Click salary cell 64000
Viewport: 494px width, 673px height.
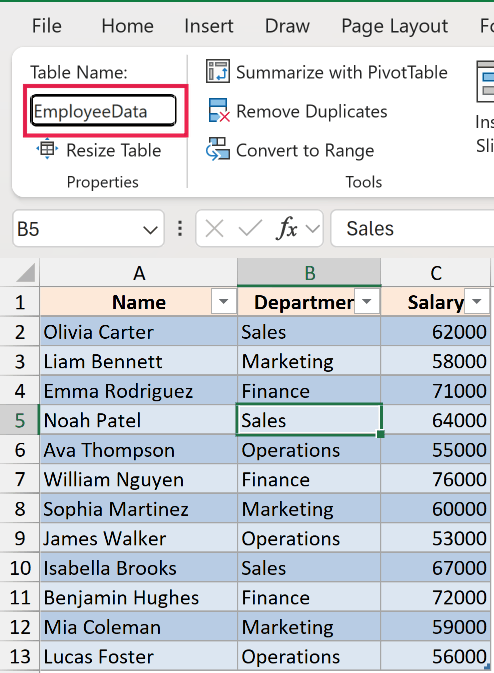tap(435, 420)
